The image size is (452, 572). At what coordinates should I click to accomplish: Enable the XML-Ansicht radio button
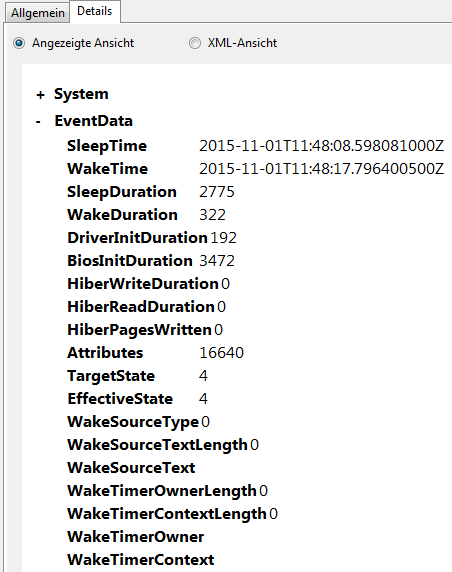pos(195,43)
